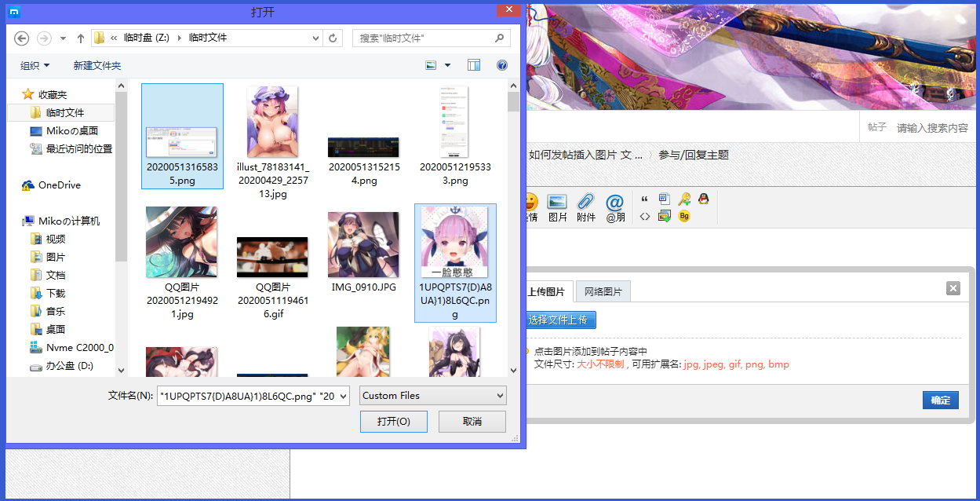The width and height of the screenshot is (980, 501).
Task: Open the 组织 menu in the dialog
Action: (35, 65)
